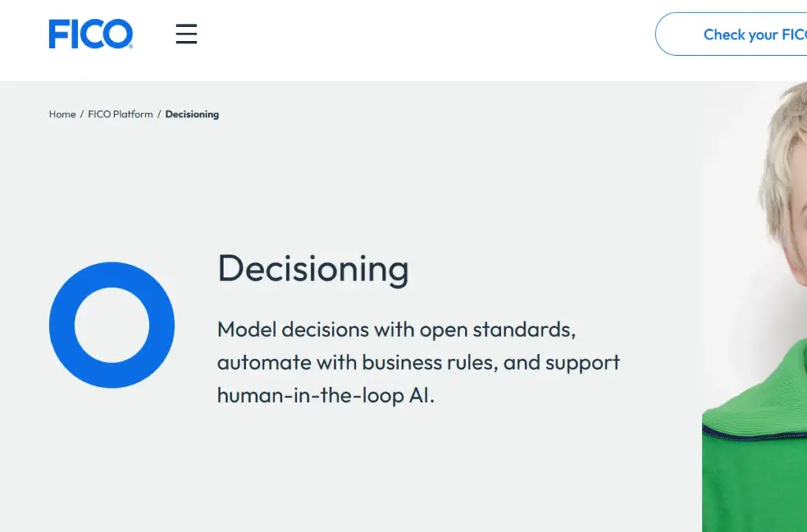The height and width of the screenshot is (532, 807).
Task: Click the line "Model decisions with open standards,"
Action: click(x=396, y=329)
